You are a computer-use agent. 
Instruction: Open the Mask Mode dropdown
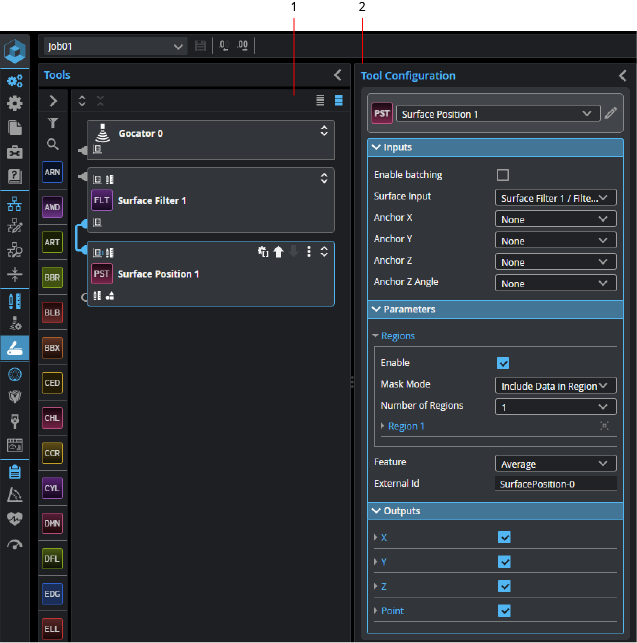coord(555,385)
